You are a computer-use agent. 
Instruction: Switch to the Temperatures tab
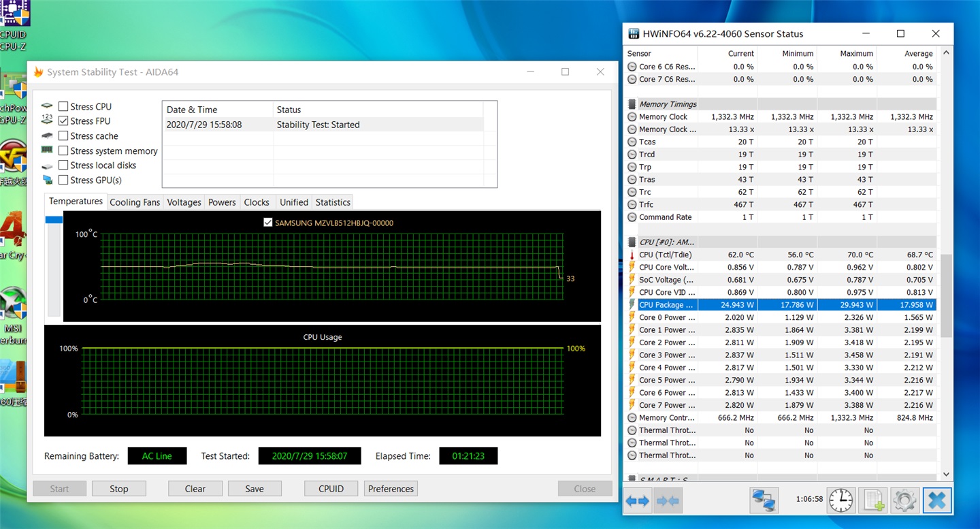tap(76, 202)
